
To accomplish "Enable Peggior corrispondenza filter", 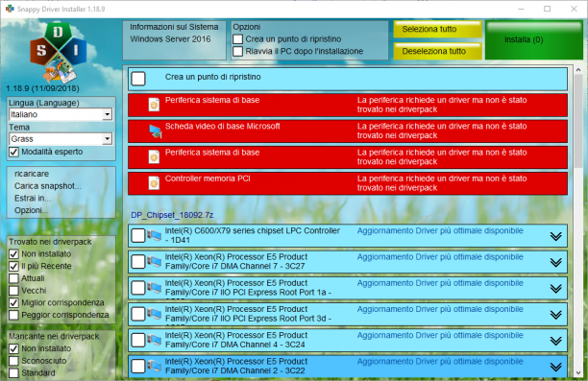I will click(13, 315).
